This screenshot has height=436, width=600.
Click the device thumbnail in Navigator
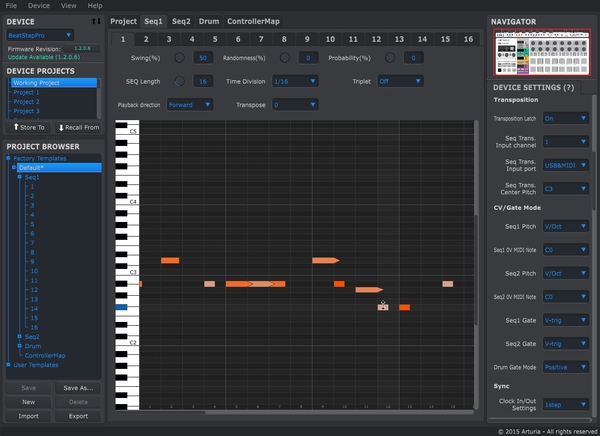tap(542, 54)
